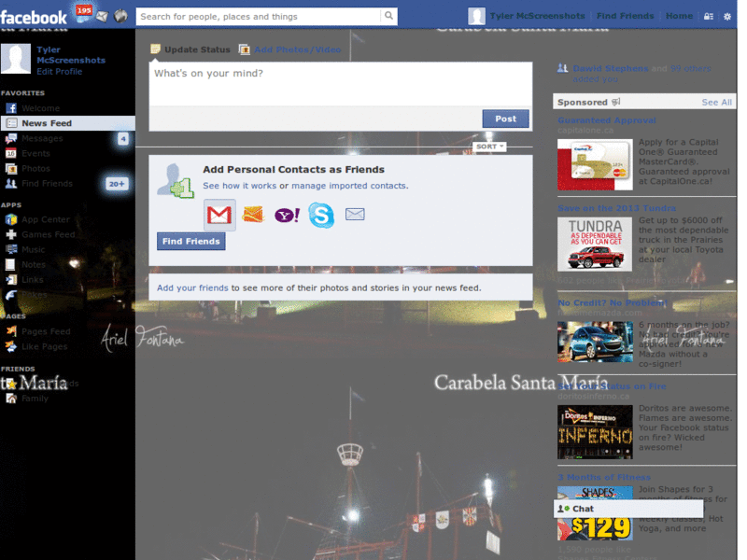747x560 pixels.
Task: Open the Guaranteed Approval ad title
Action: coord(606,120)
